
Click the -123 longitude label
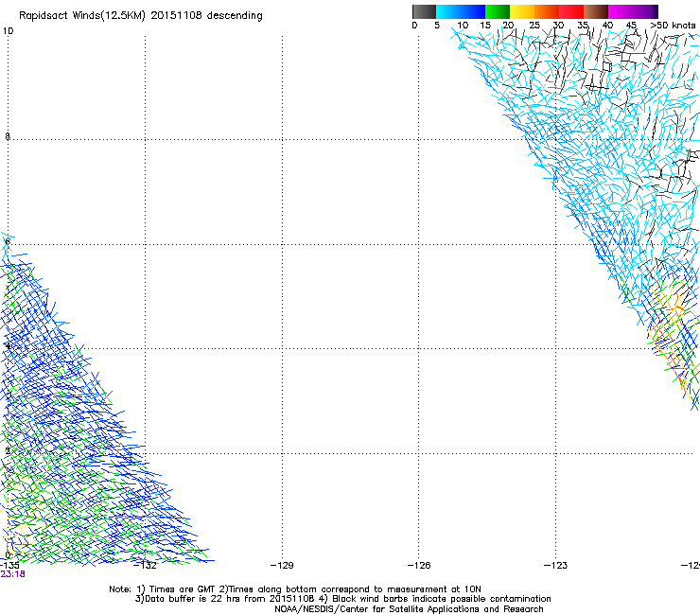(555, 566)
